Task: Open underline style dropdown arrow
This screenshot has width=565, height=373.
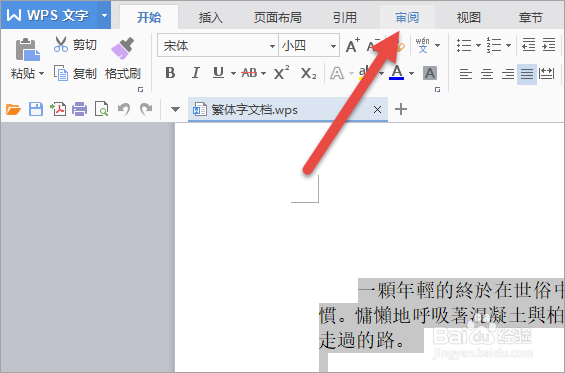Action: pyautogui.click(x=233, y=74)
